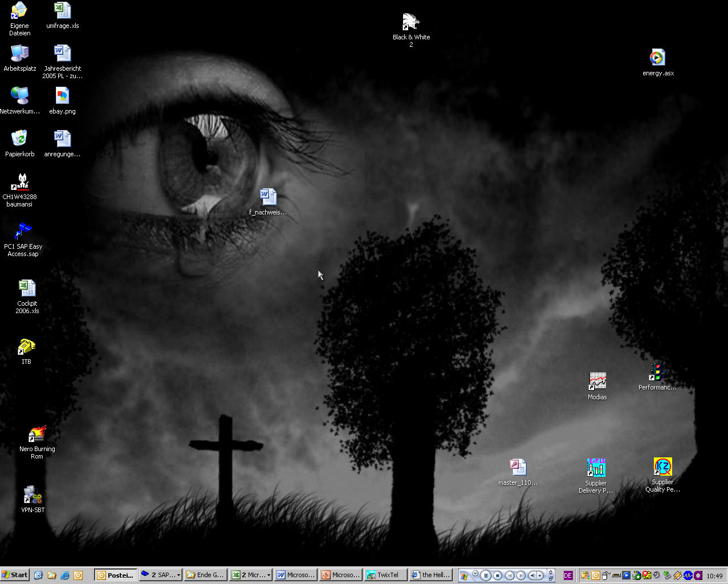
Task: Select the Cockpit 2006.xls file
Action: 27,288
